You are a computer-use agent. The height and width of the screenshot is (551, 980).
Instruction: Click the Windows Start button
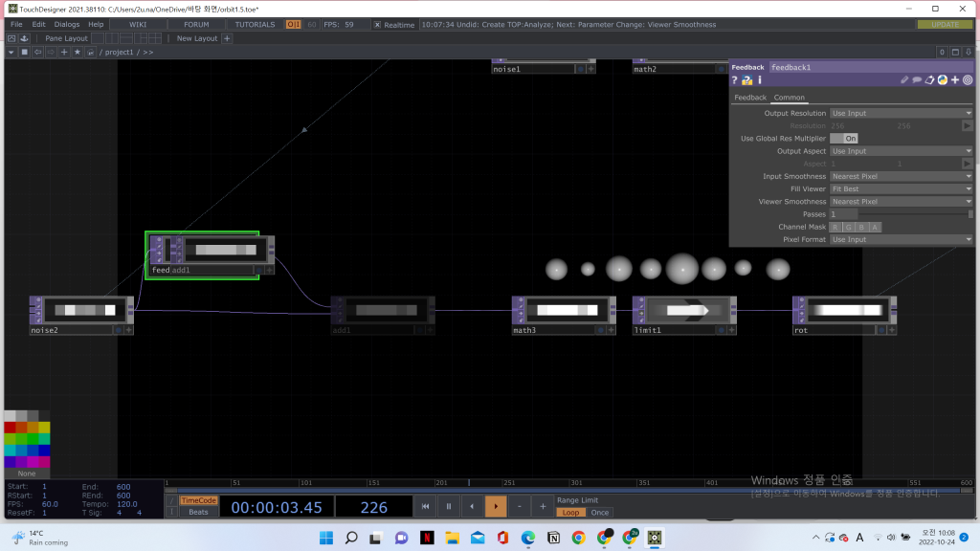click(x=325, y=538)
